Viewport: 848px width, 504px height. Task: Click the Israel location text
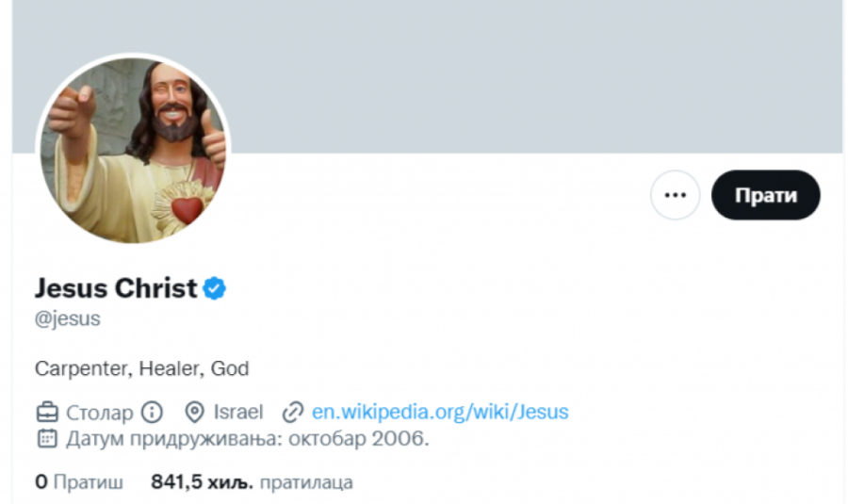point(238,413)
